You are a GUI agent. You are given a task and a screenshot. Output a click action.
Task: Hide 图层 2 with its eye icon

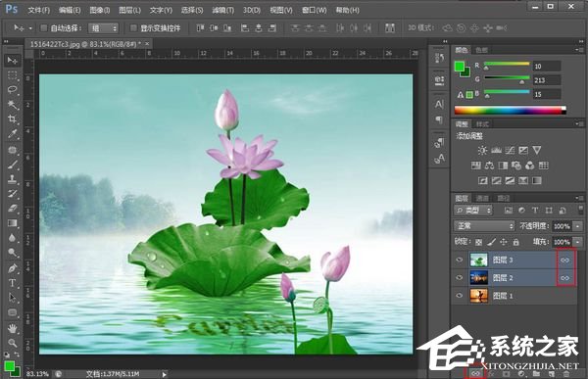pos(459,278)
